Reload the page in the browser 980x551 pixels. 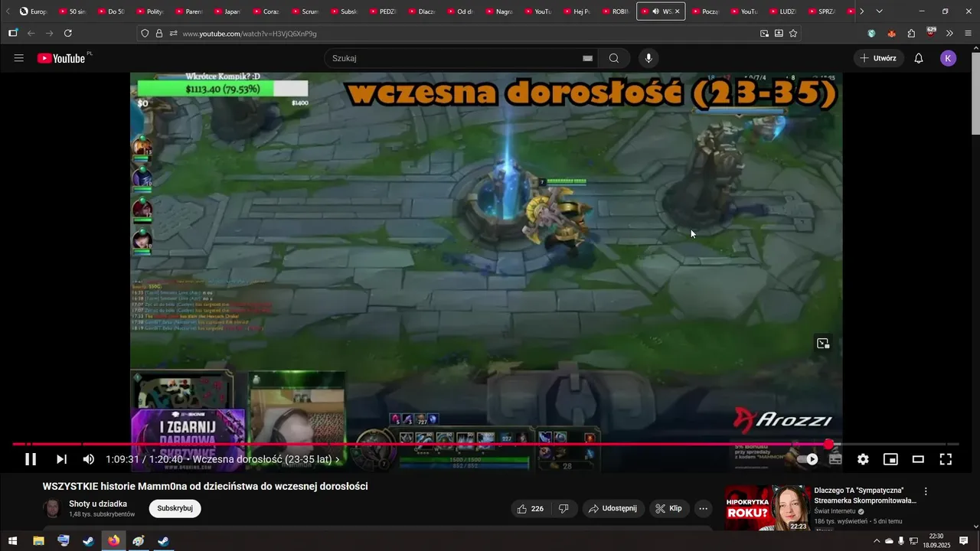coord(67,33)
